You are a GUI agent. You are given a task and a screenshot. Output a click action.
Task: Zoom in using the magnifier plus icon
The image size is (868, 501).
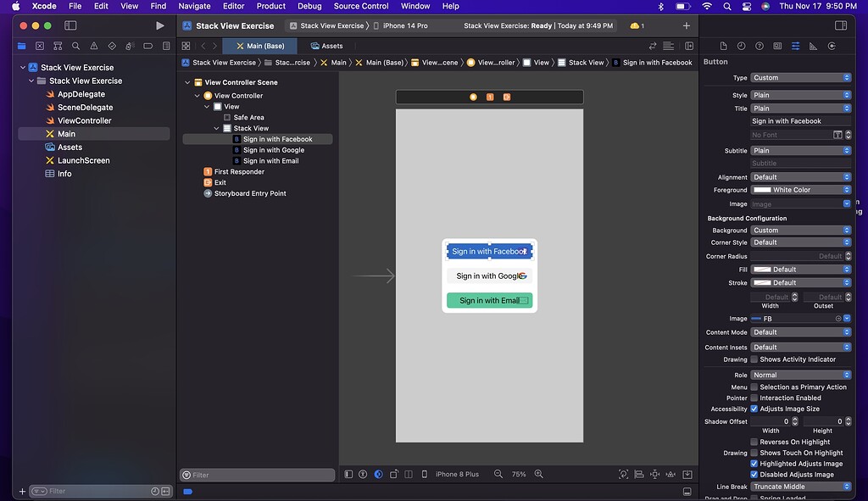(x=539, y=474)
